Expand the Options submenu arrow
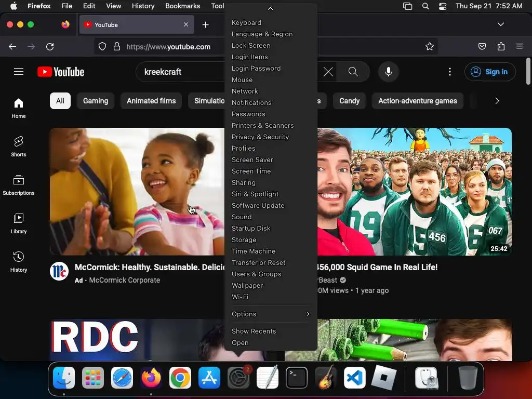 308,314
